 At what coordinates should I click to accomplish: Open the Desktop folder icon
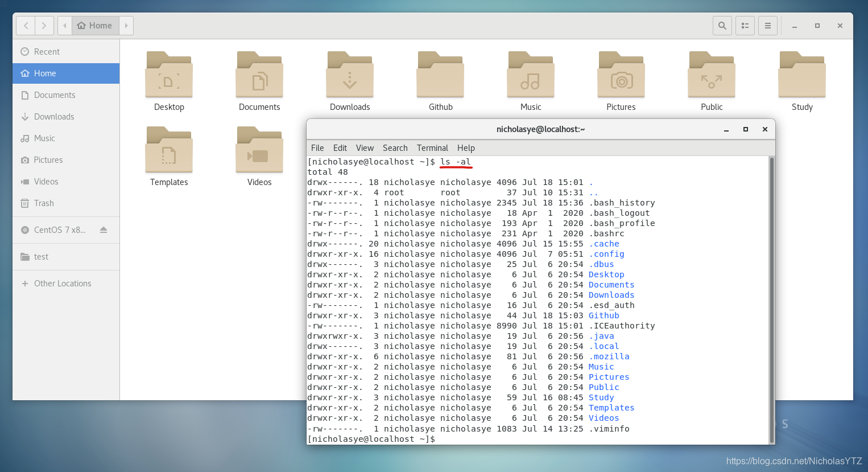click(169, 75)
